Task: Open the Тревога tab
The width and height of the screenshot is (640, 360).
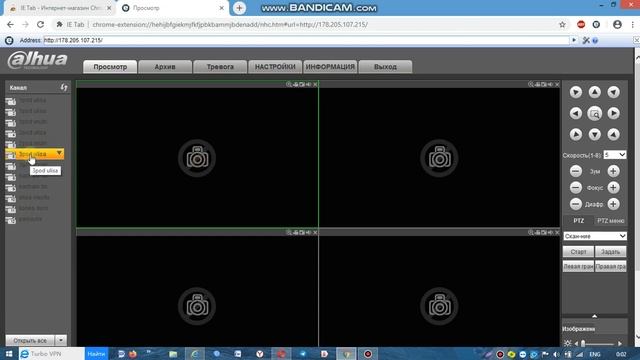Action: pyautogui.click(x=220, y=67)
